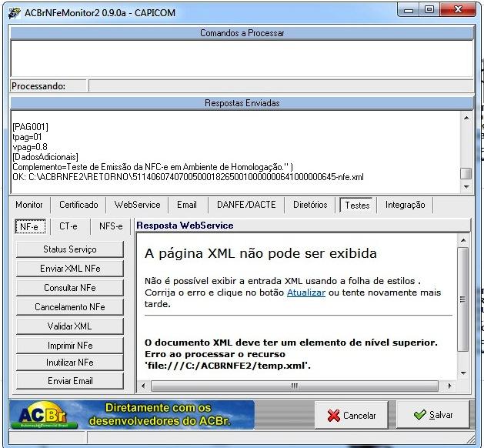Click the vpag=0.8 line

coord(30,147)
